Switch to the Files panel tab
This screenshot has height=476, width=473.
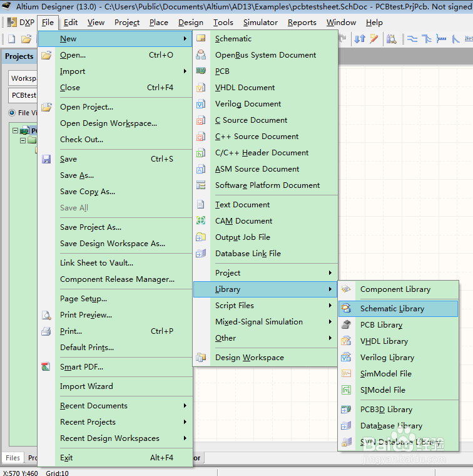coord(13,458)
